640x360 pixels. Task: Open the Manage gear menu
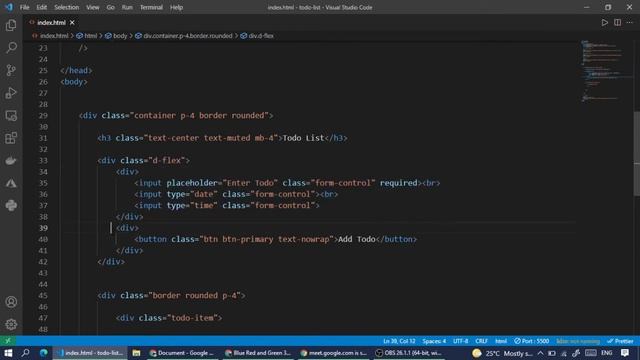click(11, 324)
